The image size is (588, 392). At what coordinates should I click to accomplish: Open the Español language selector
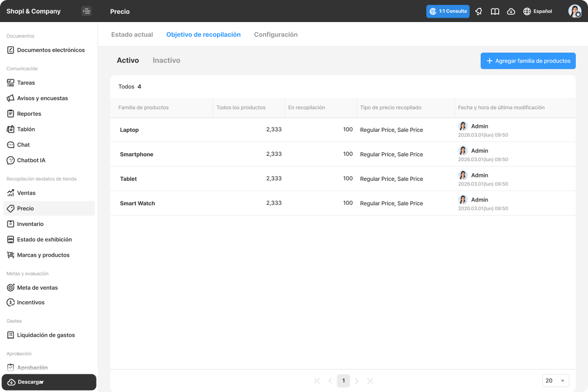(x=538, y=11)
